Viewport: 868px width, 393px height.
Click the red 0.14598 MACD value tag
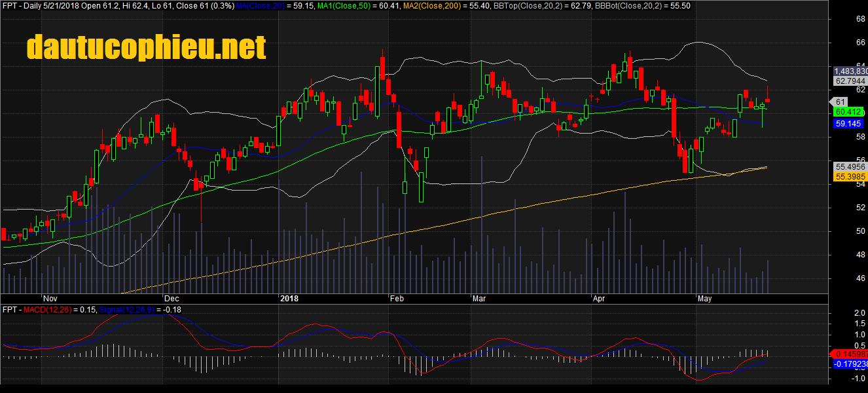[850, 354]
